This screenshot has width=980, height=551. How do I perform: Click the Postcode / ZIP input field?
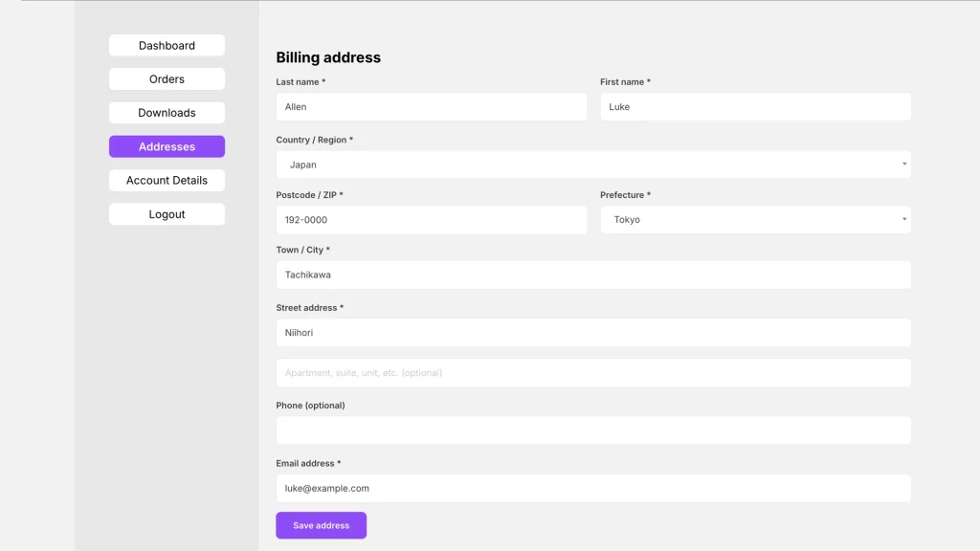point(431,220)
